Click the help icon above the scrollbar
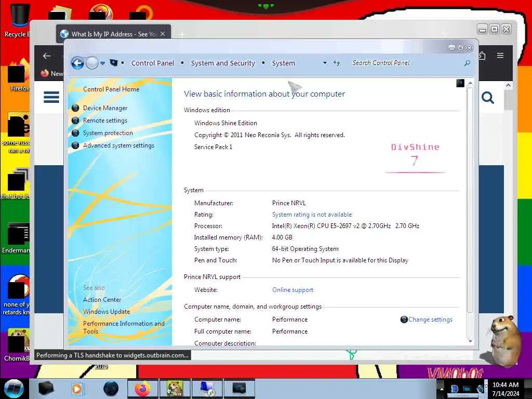The width and height of the screenshot is (532, 399). tap(460, 83)
